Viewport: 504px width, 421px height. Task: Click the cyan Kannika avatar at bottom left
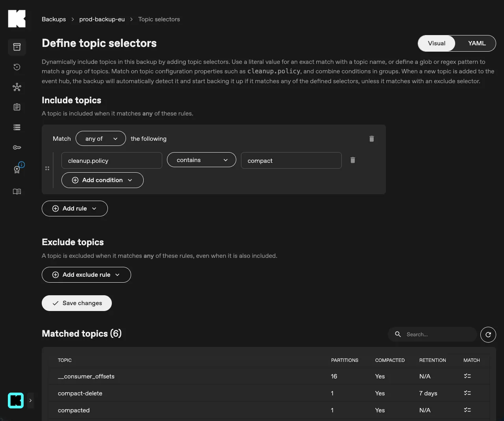tap(16, 401)
